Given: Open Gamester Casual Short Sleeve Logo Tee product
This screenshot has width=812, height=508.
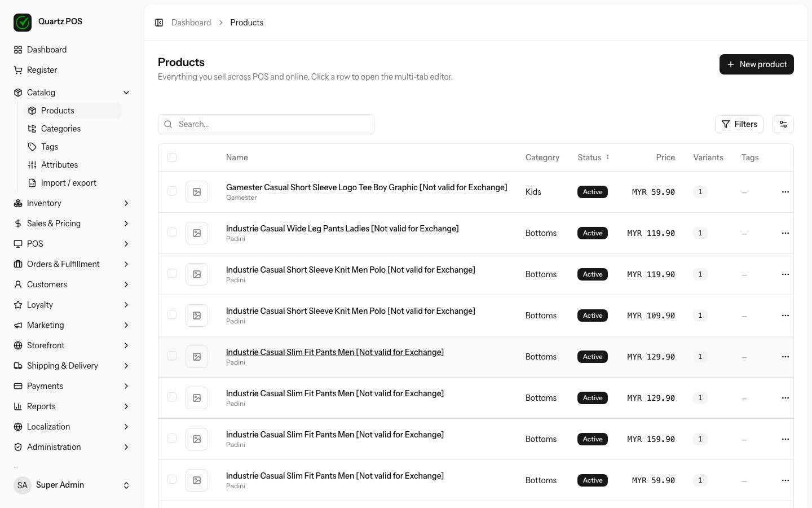Looking at the screenshot, I should click(367, 187).
